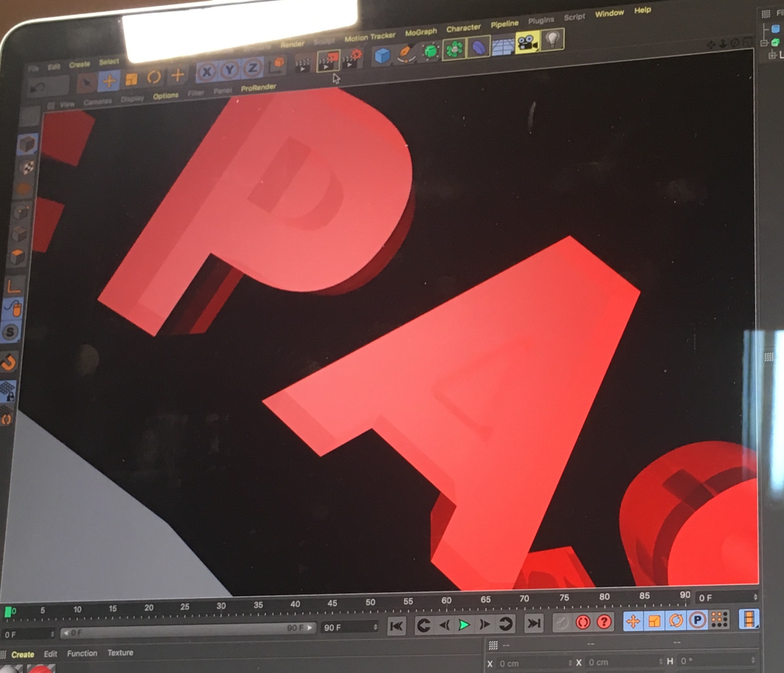Open the Select menu
Viewport: 784px width, 673px height.
[109, 62]
